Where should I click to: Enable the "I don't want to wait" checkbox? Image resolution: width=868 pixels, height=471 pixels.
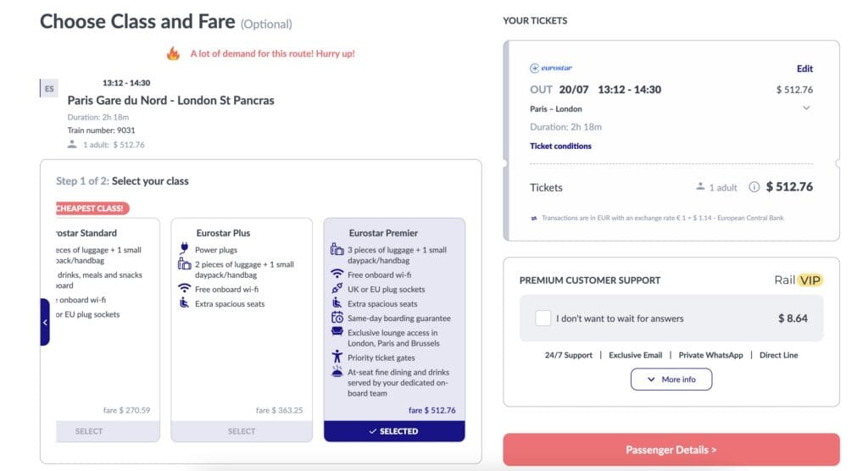(542, 319)
